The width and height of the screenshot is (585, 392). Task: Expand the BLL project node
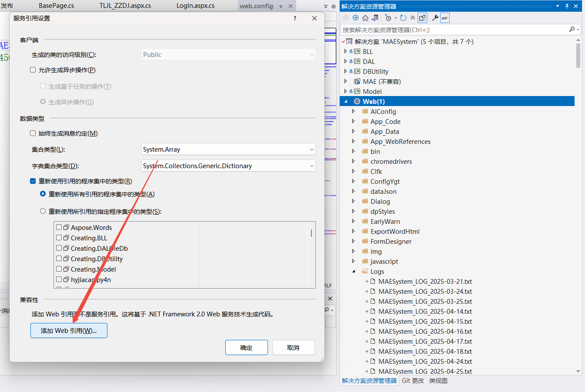point(345,51)
